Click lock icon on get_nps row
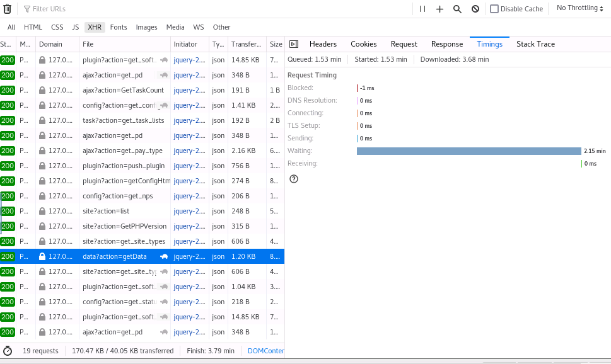 coord(42,196)
